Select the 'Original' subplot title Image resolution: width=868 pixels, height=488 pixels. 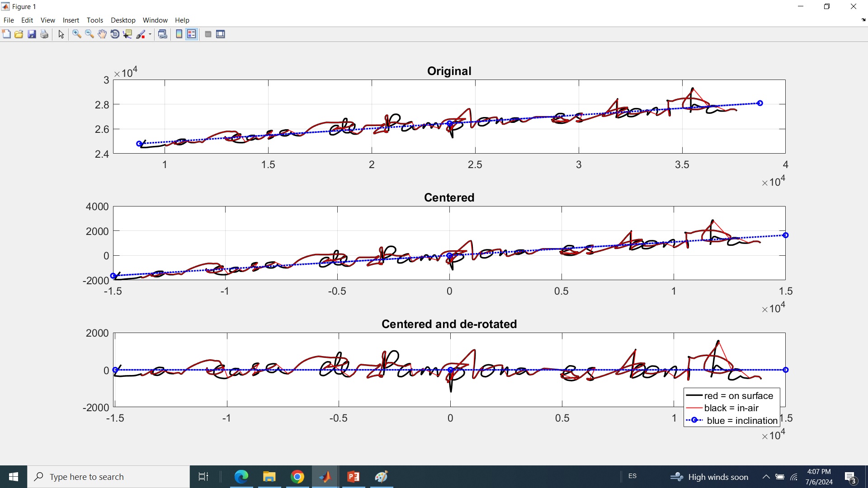pos(449,71)
